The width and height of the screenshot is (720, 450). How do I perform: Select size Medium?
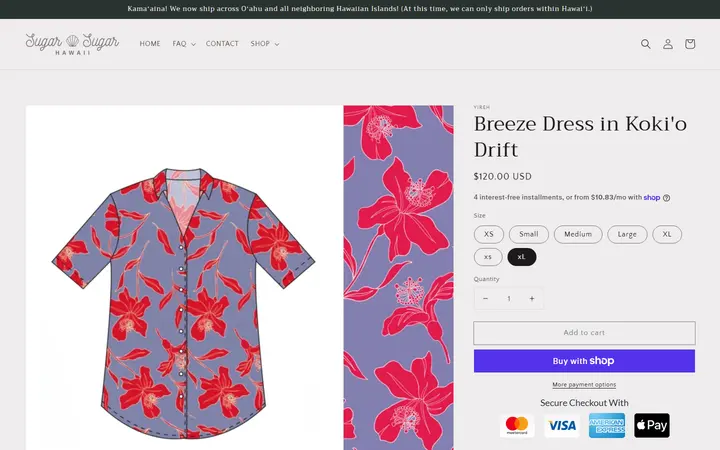tap(578, 234)
